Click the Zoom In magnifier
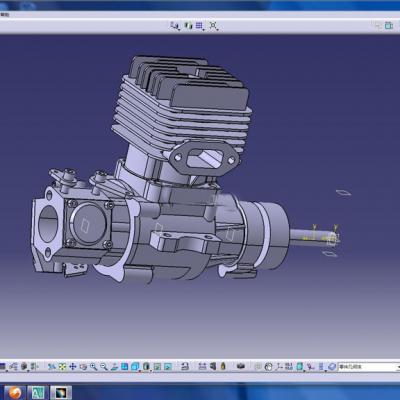 click(93, 367)
